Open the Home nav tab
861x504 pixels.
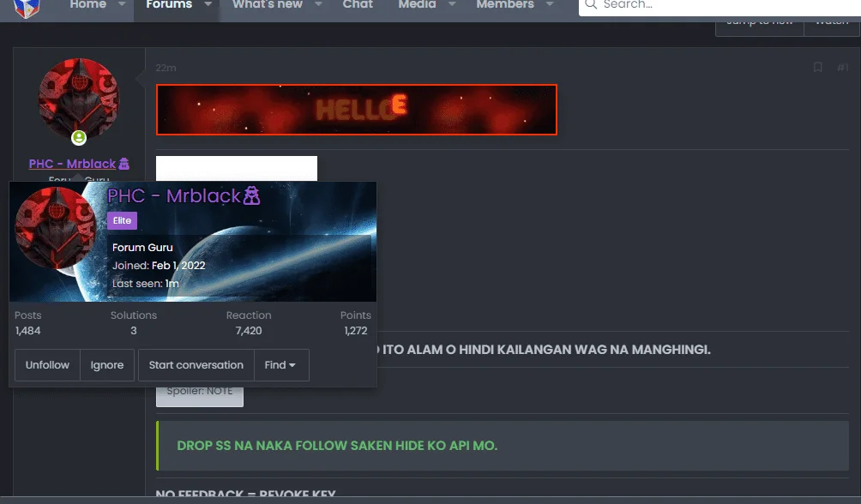[87, 5]
